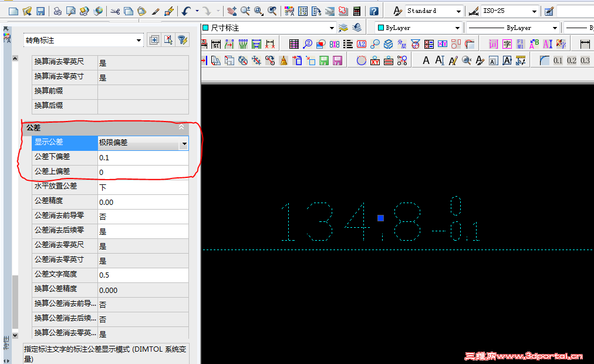The image size is (594, 364).
Task: Click the broom purge icon
Action: 283,60
